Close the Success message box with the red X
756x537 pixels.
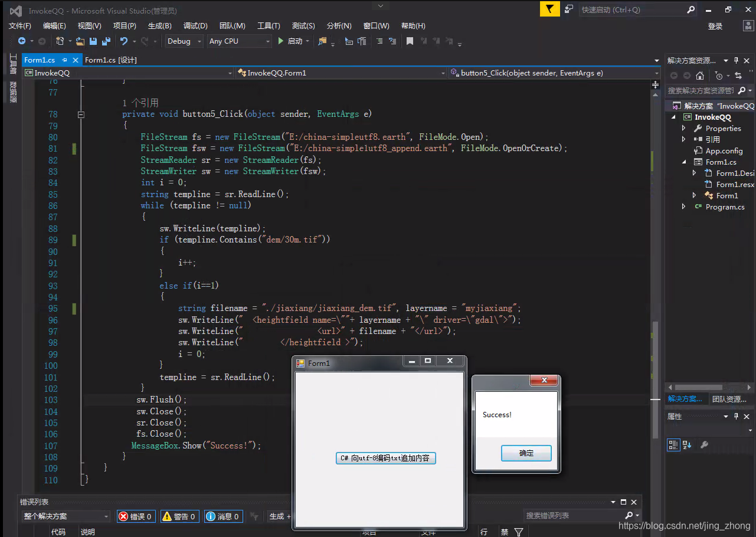[x=544, y=380]
